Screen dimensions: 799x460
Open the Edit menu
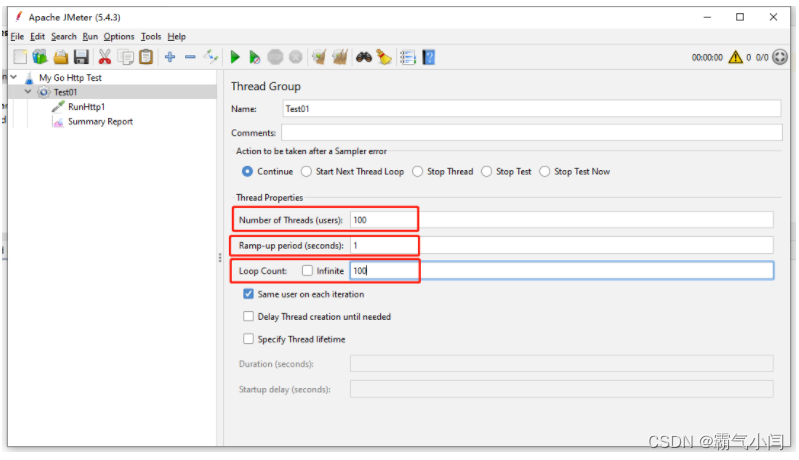click(37, 37)
